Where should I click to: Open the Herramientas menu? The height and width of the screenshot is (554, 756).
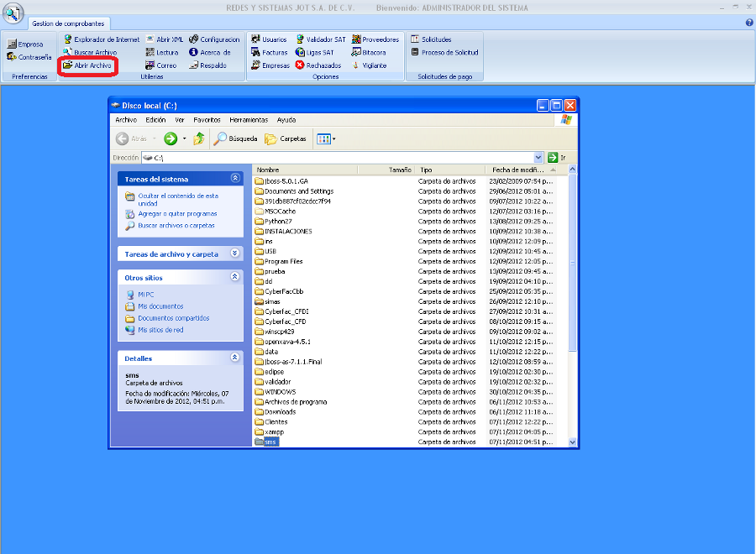coord(249,120)
